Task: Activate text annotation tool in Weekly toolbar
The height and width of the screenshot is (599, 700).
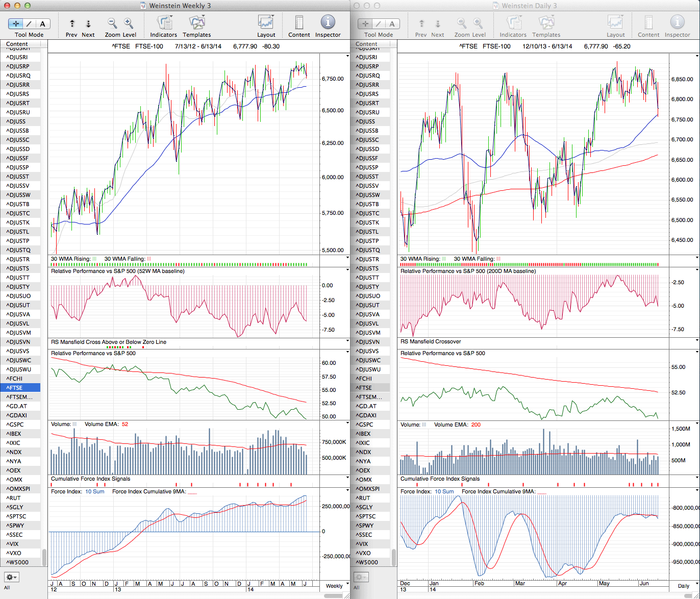Action: pyautogui.click(x=42, y=23)
